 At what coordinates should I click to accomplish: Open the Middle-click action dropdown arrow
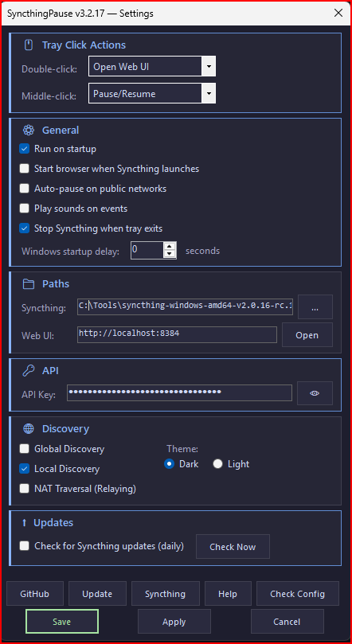click(x=209, y=94)
